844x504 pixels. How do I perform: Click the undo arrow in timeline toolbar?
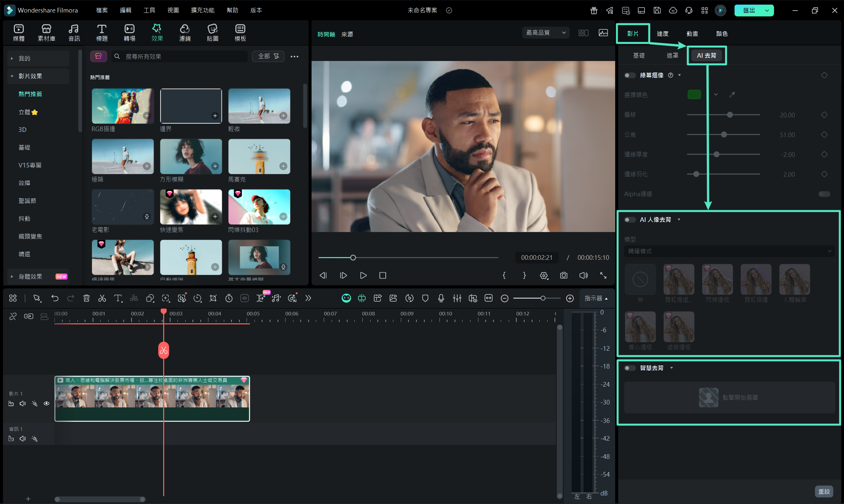(x=55, y=298)
